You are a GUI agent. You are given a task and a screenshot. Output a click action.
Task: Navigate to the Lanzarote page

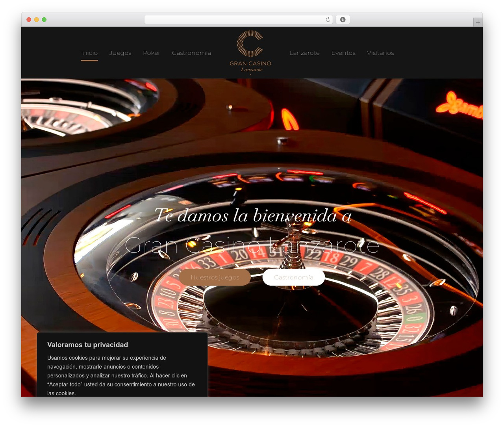click(x=305, y=53)
